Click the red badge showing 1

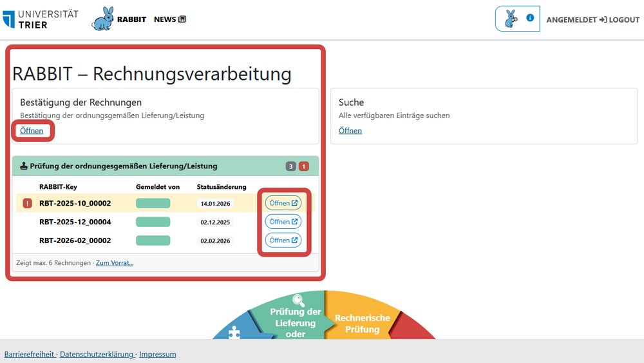click(x=303, y=166)
